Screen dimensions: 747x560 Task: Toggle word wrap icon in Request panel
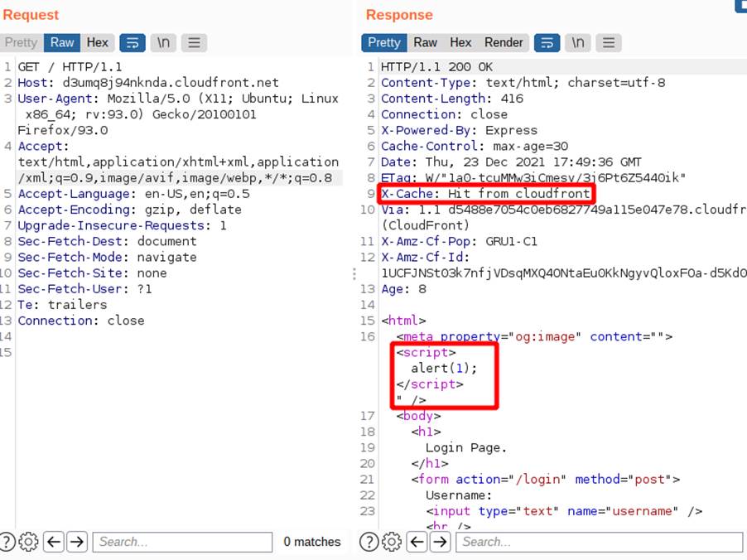click(133, 42)
